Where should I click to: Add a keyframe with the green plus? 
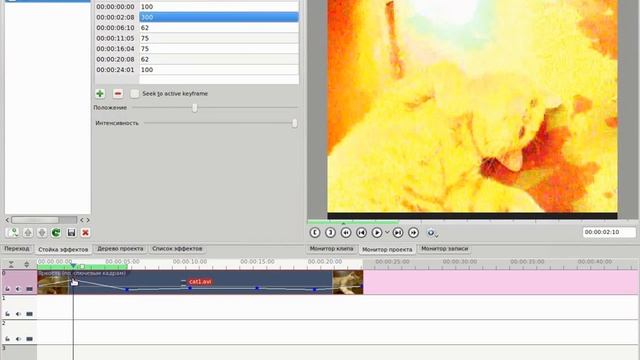[x=100, y=93]
